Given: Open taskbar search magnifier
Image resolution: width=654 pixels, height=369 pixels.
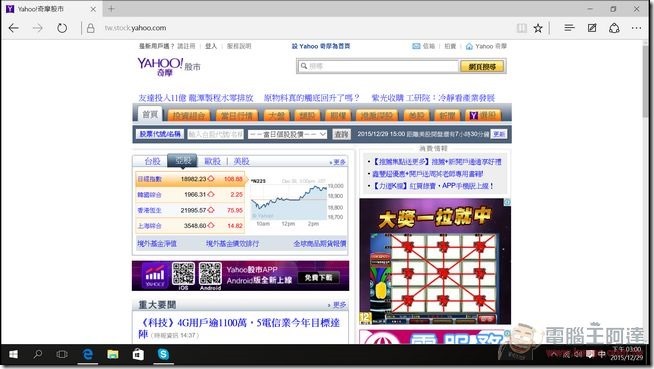Looking at the screenshot, I should pyautogui.click(x=38, y=354).
